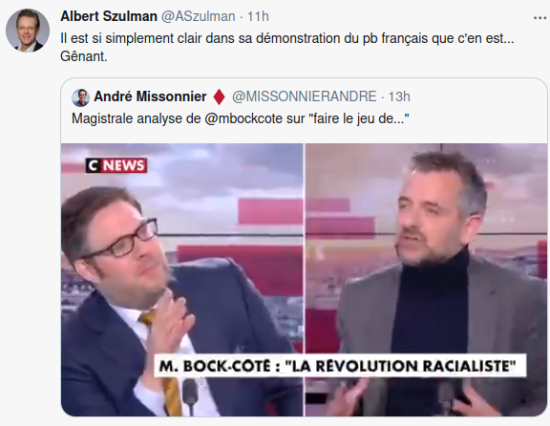Click the @mbockcote mention
The height and width of the screenshot is (426, 550).
point(243,119)
